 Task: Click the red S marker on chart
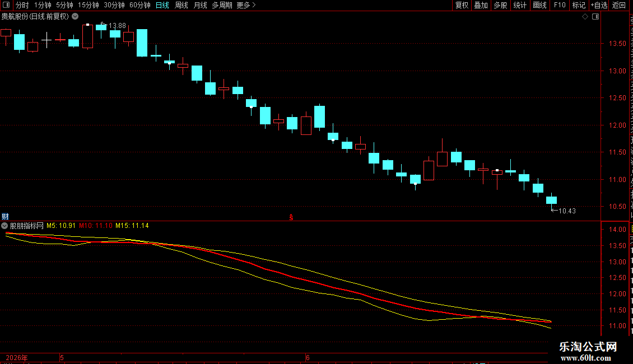click(291, 217)
